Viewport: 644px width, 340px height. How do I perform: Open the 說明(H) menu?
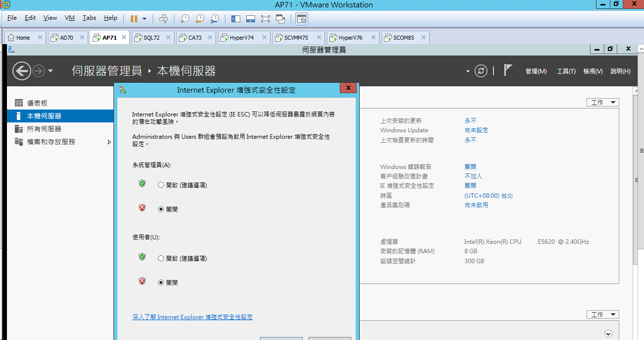[x=620, y=71]
